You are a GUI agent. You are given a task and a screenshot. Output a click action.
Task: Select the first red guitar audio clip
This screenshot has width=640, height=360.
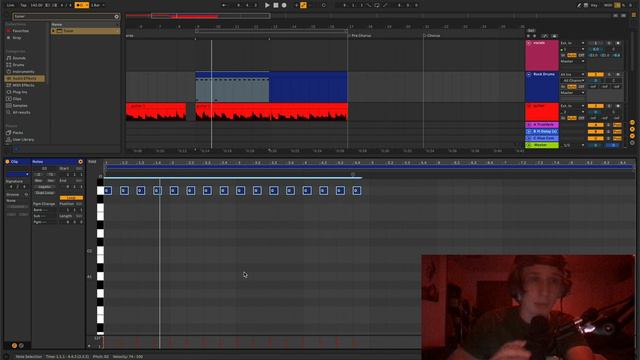(156, 111)
